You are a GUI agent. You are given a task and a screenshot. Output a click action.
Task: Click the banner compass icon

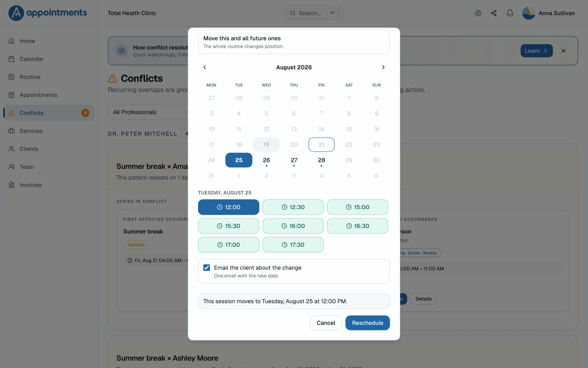pos(121,51)
